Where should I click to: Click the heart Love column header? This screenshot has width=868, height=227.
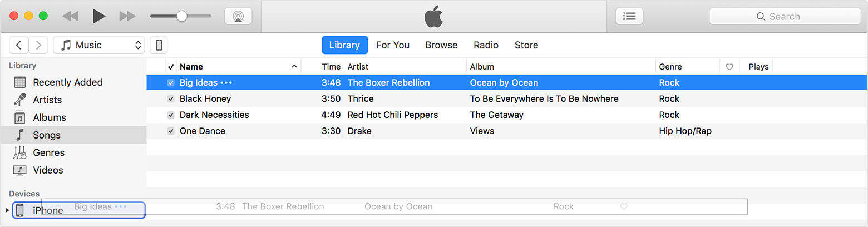729,67
